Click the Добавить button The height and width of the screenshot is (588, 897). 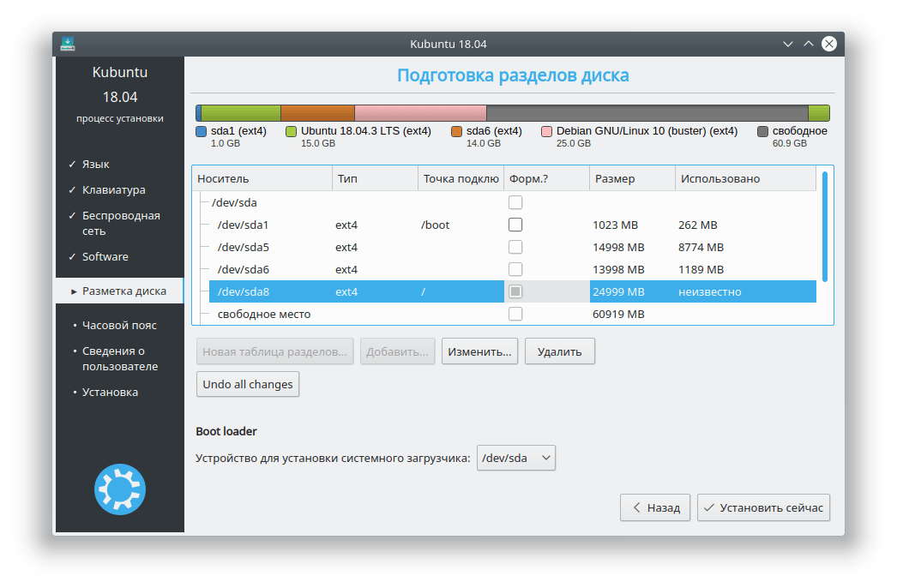tap(397, 351)
